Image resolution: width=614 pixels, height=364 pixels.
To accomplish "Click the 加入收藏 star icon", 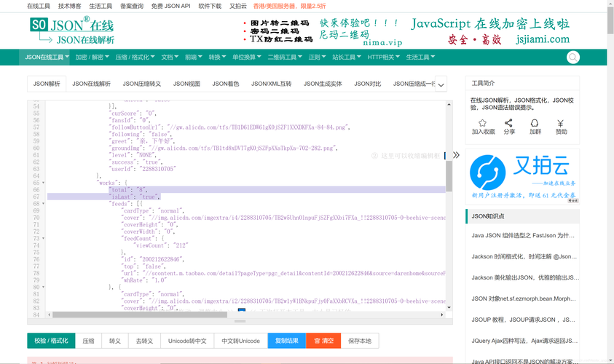I will tap(482, 123).
